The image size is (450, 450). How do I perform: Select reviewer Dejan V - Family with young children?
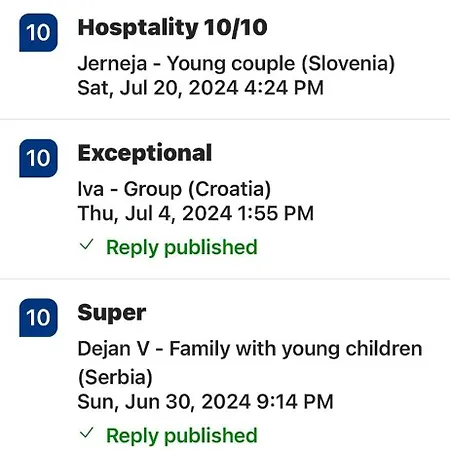250,349
